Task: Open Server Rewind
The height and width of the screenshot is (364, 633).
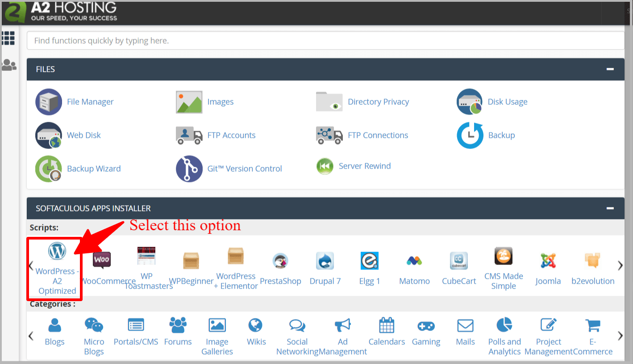Action: tap(365, 165)
